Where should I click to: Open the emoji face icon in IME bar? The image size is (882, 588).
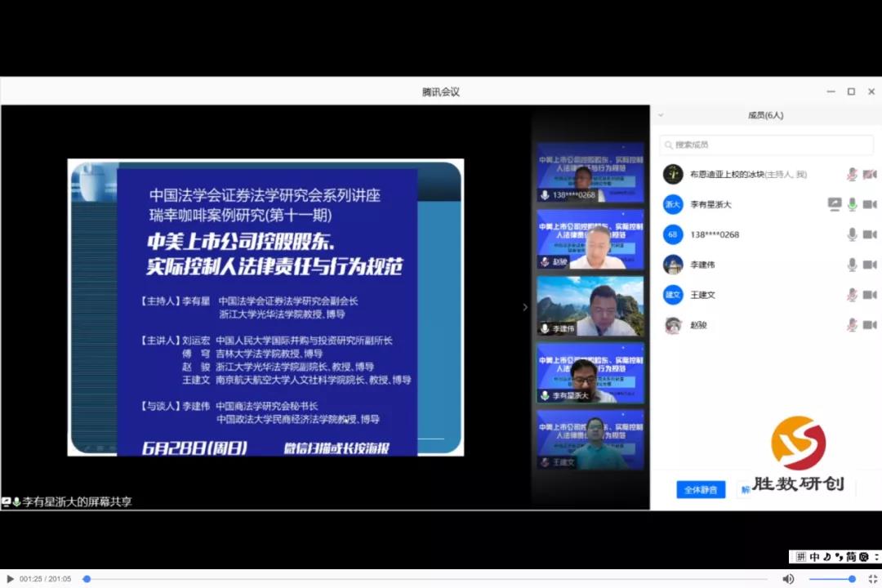(x=863, y=557)
